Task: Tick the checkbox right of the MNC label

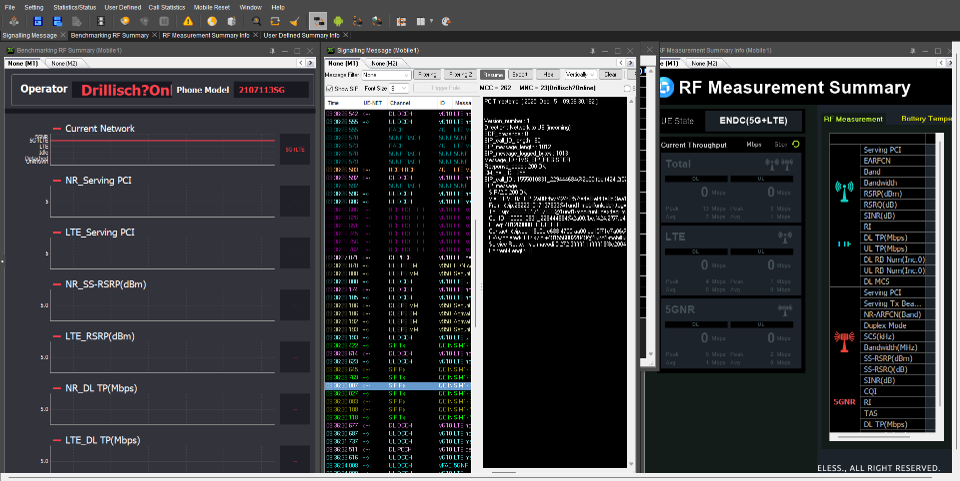Action: 627,88
